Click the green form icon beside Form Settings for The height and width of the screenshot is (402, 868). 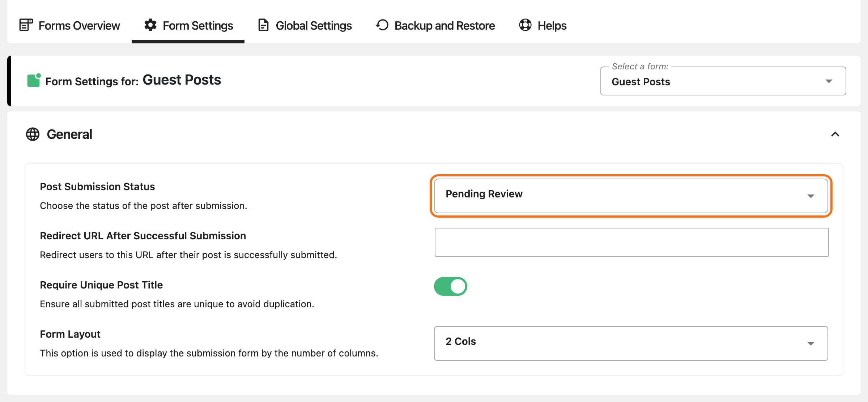coord(34,80)
